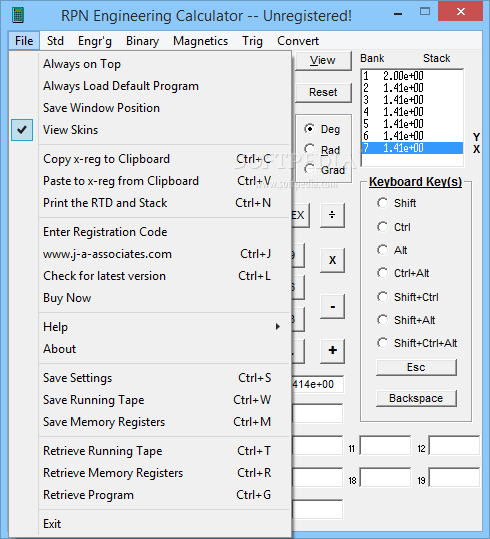490x539 pixels.
Task: Click the plus (+) key
Action: (x=332, y=351)
